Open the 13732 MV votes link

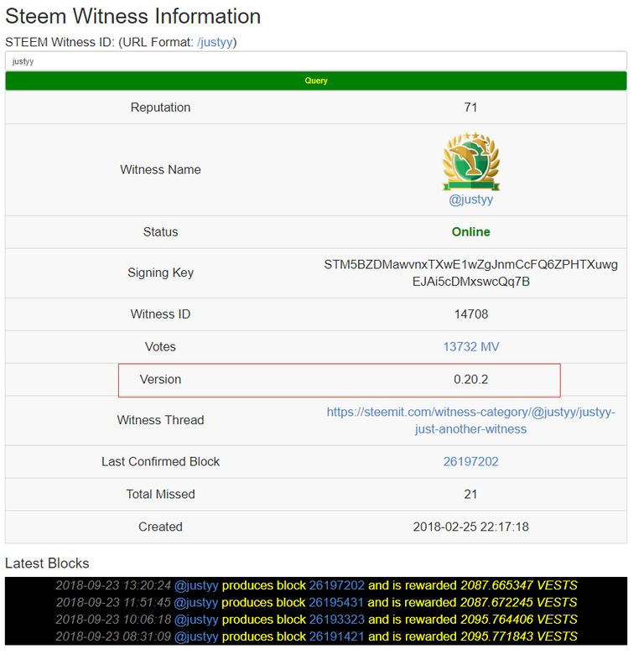(471, 346)
